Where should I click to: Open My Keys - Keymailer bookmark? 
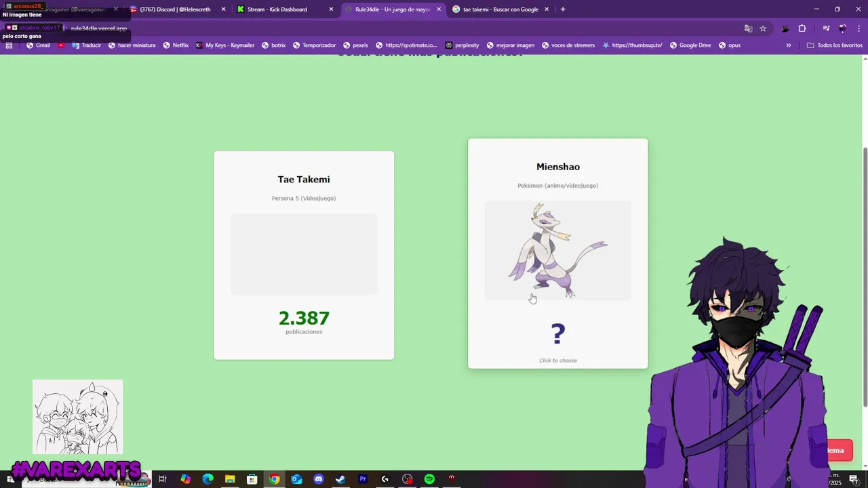(225, 45)
